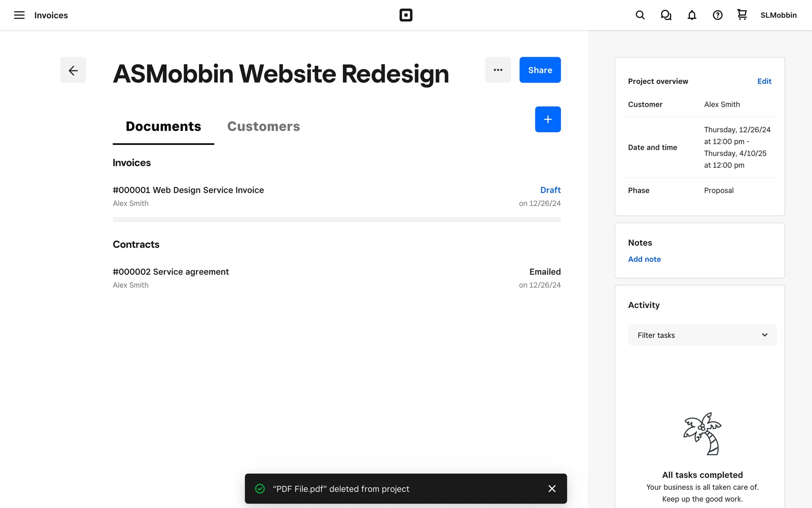Viewport: 812px width, 508px height.
Task: Click the Add note link
Action: pos(644,259)
